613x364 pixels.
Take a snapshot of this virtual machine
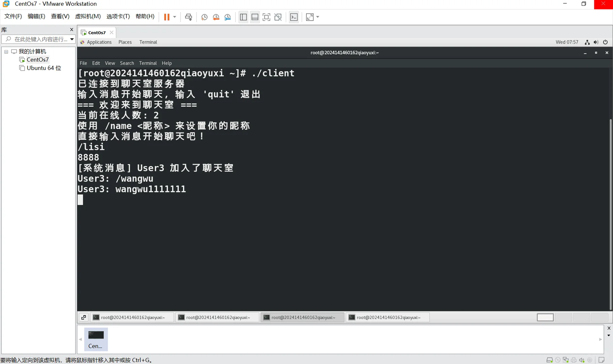point(204,17)
